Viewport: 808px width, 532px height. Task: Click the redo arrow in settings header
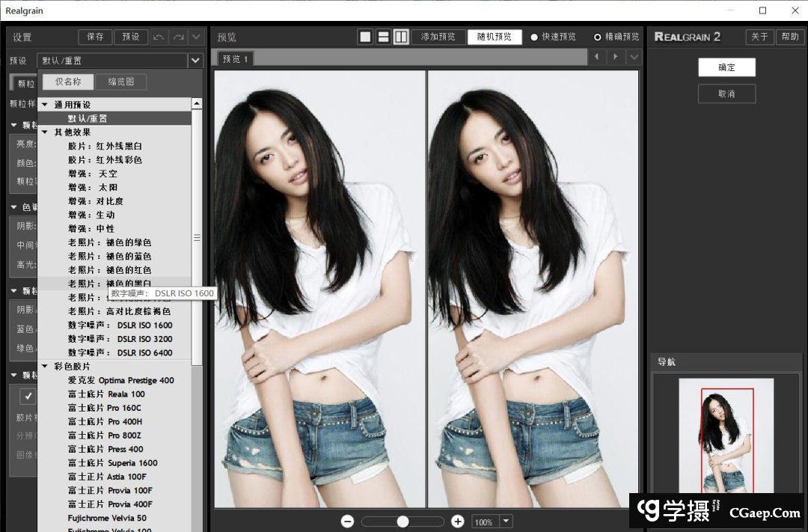point(178,37)
